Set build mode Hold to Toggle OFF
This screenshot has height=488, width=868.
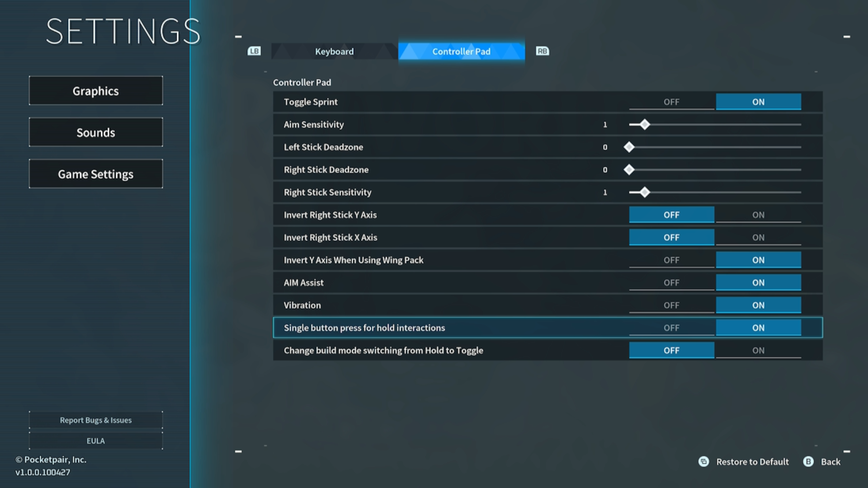pos(671,350)
